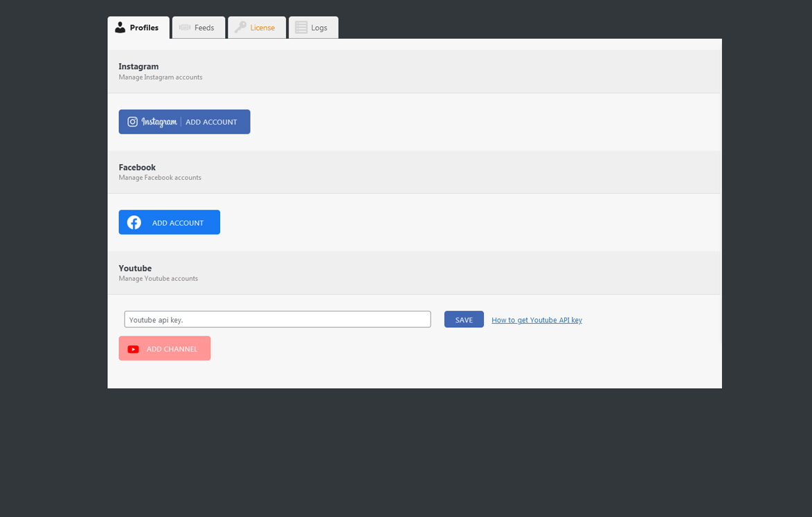Image resolution: width=812 pixels, height=517 pixels.
Task: Focus the Youtube api key field
Action: coord(278,319)
